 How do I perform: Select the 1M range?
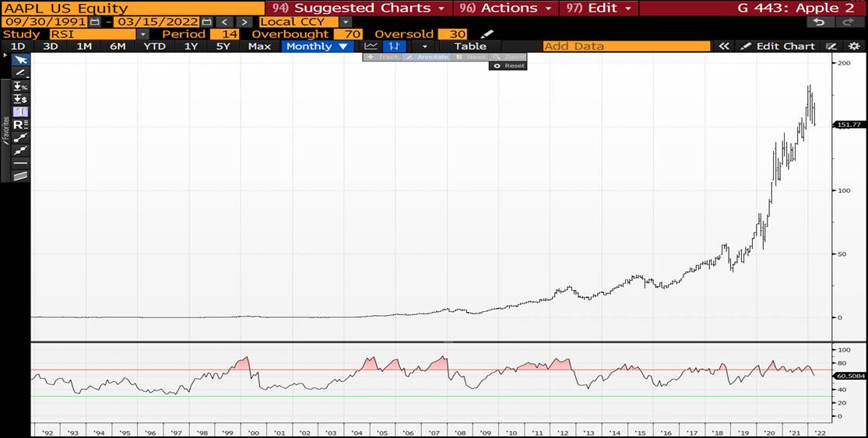pos(84,47)
